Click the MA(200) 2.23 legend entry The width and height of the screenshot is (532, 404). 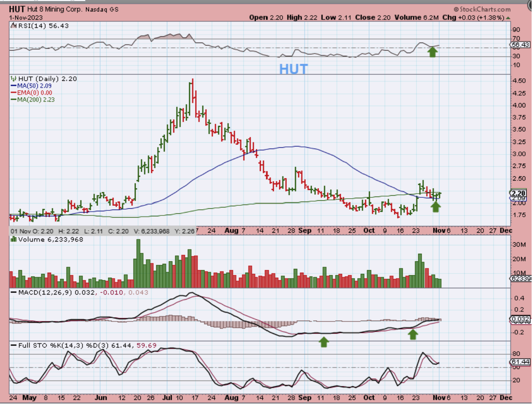point(36,100)
